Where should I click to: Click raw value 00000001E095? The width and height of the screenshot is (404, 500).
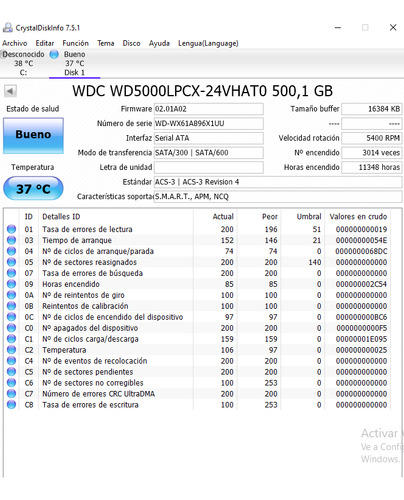[x=361, y=339]
